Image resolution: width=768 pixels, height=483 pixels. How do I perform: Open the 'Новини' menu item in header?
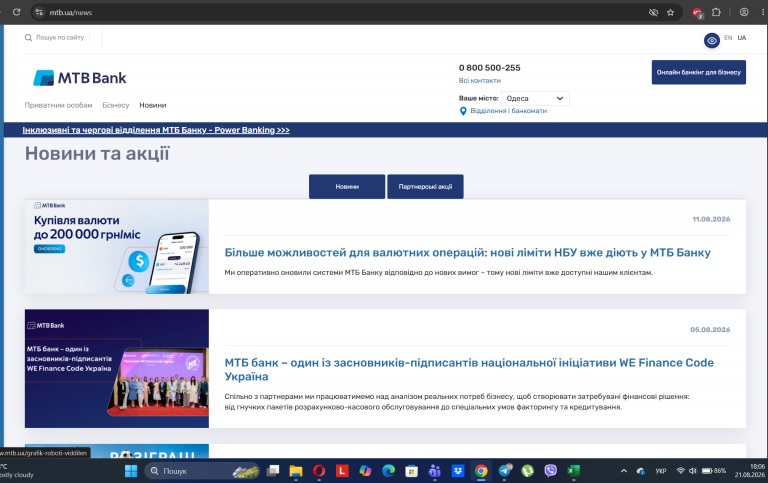153,105
